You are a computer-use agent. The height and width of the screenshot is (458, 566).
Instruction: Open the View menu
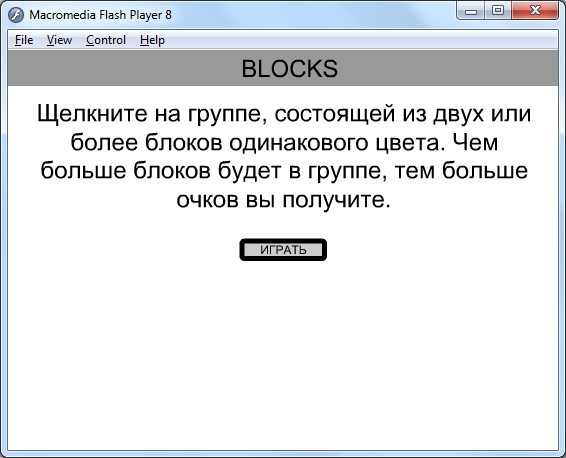pos(59,40)
